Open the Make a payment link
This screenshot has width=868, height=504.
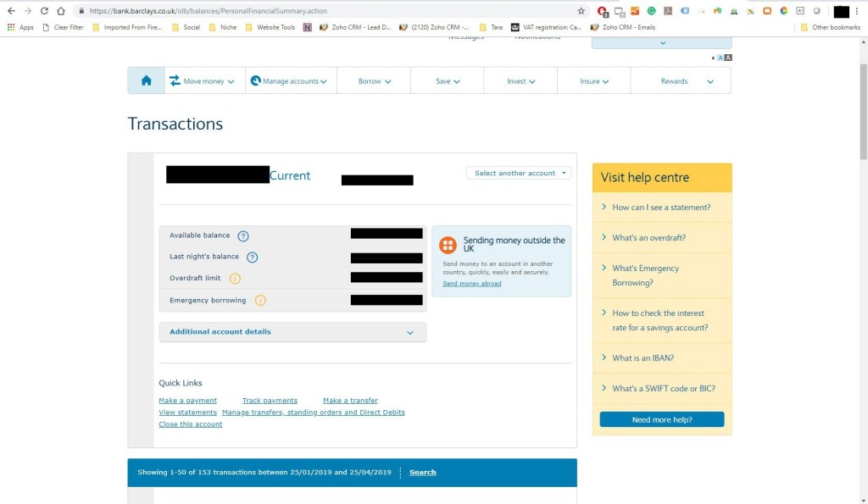(x=187, y=401)
